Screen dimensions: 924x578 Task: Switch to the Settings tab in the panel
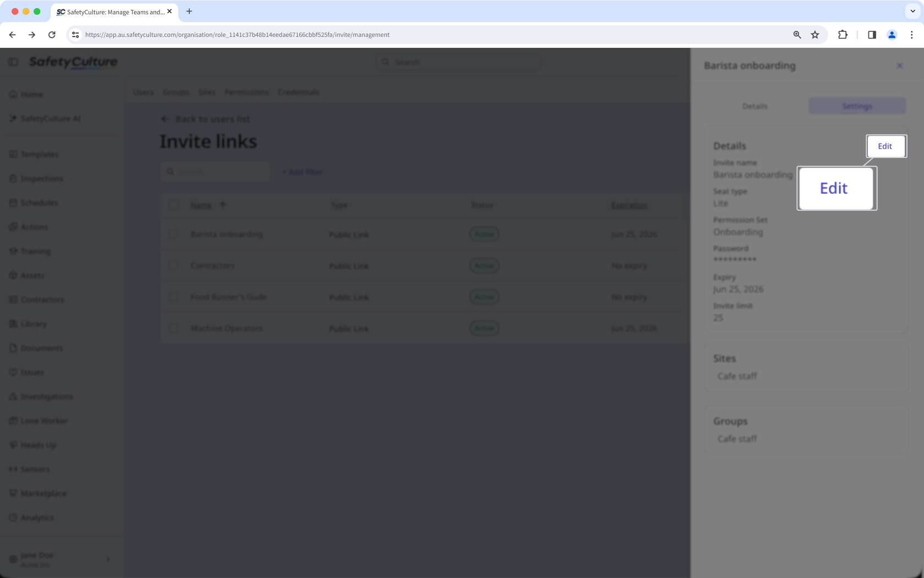857,106
